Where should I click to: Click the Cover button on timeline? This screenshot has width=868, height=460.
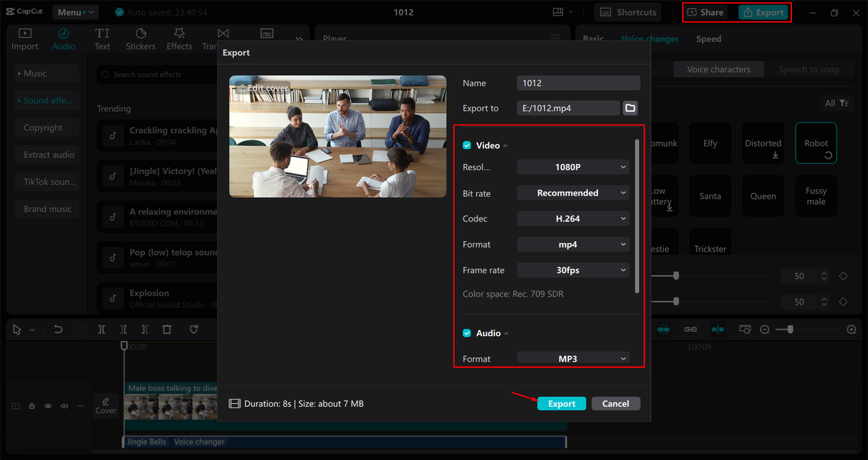[x=106, y=405]
